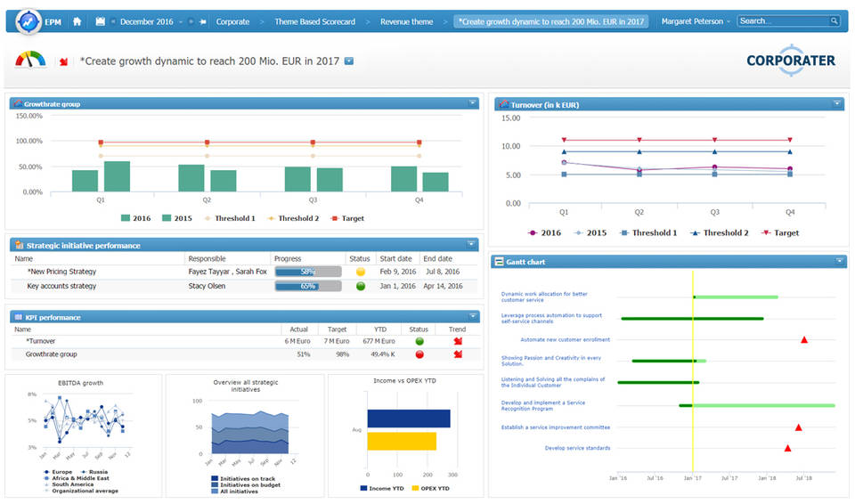Image resolution: width=855 pixels, height=504 pixels.
Task: Open the Theme Based Scorecard breadcrumb
Action: click(314, 21)
